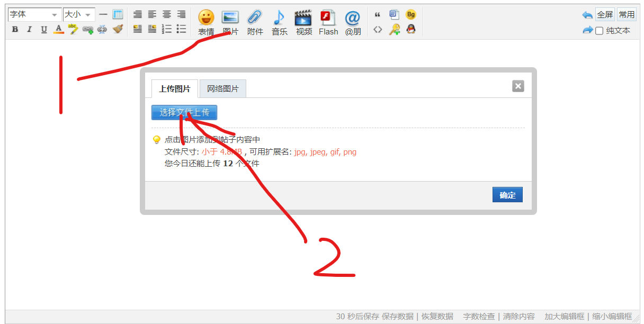Click 恢复数据 link
The width and height of the screenshot is (644, 324).
(437, 316)
